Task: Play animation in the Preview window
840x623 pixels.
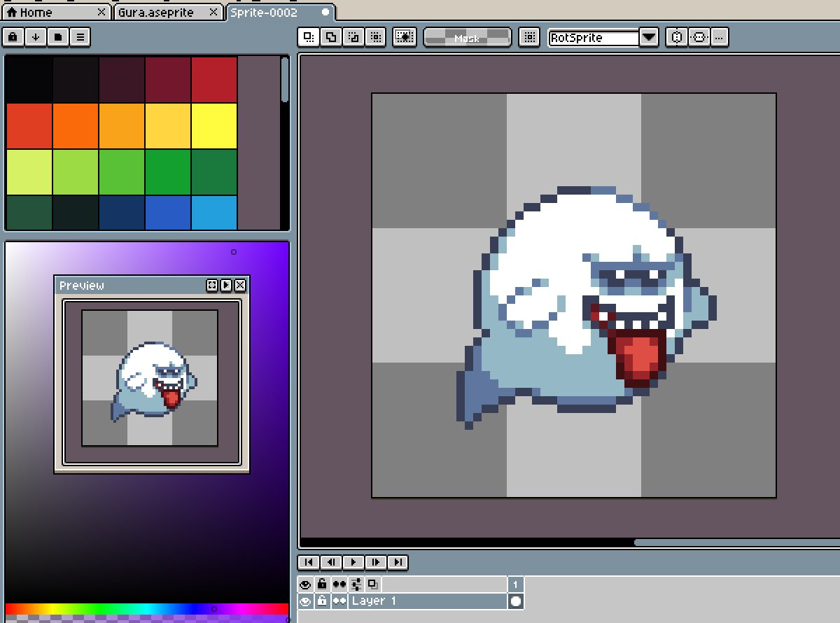Action: coord(226,286)
